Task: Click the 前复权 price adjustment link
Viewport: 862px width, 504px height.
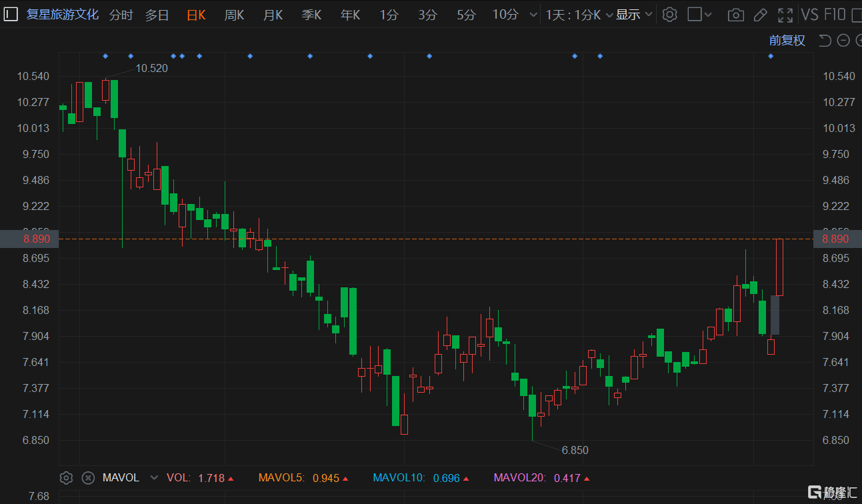Action: point(787,41)
